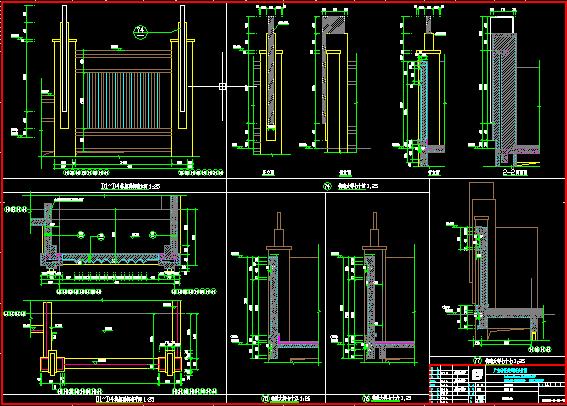This screenshot has height=406, width=567.
Task: Select the circled 77 tag above title block
Action: [x=478, y=361]
